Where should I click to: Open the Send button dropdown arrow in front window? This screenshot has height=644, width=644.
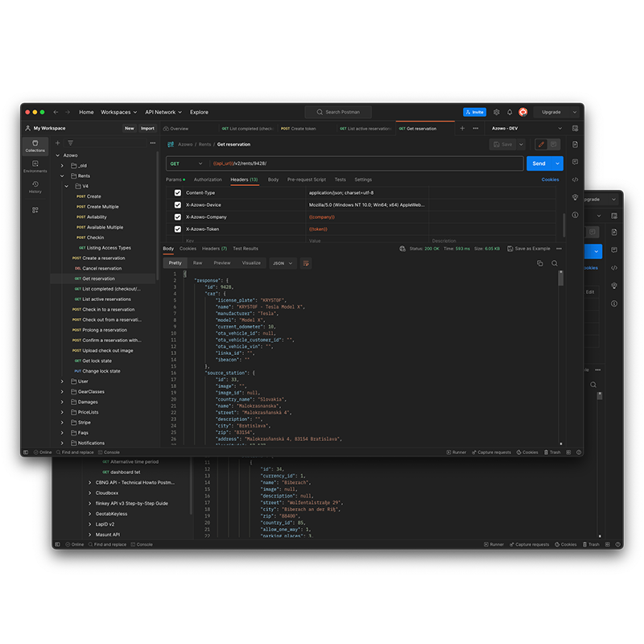[557, 163]
